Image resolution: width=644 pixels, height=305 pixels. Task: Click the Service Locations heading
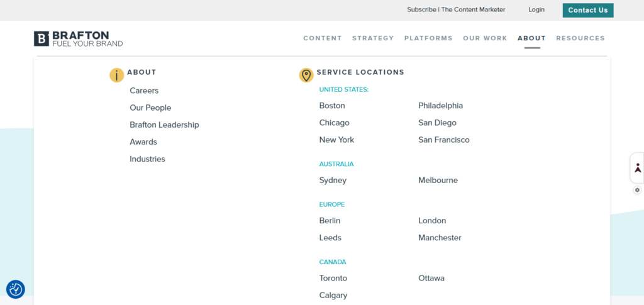pos(360,72)
